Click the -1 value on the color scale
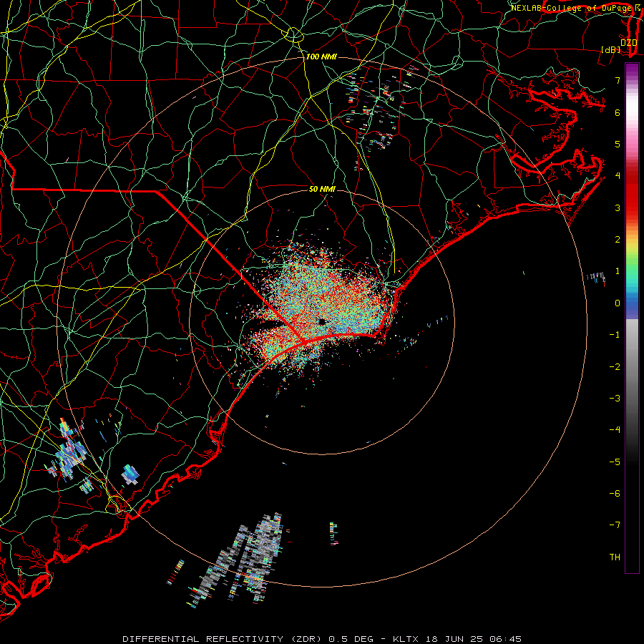Image resolution: width=644 pixels, height=644 pixels. (x=615, y=335)
